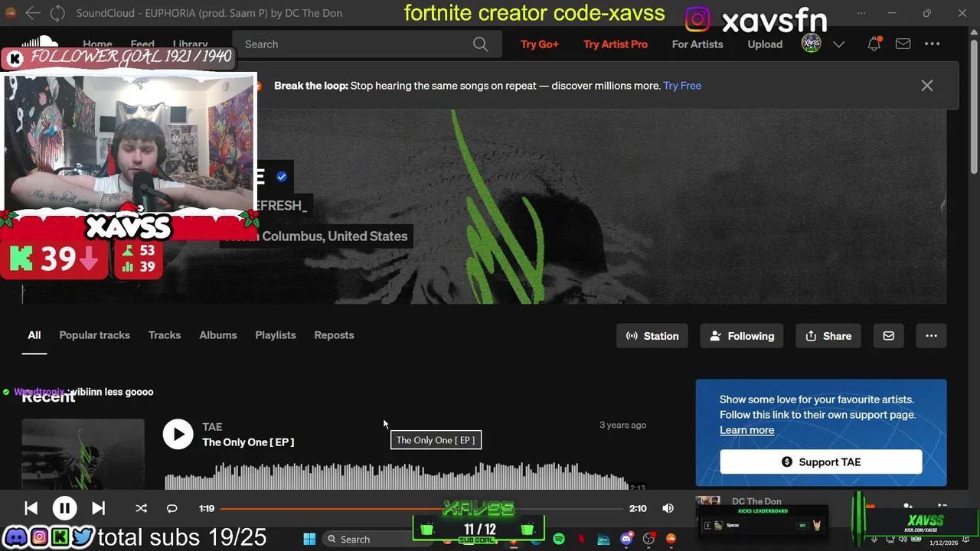Screen dimensions: 980x551
Task: Skip to previous track
Action: click(31, 508)
